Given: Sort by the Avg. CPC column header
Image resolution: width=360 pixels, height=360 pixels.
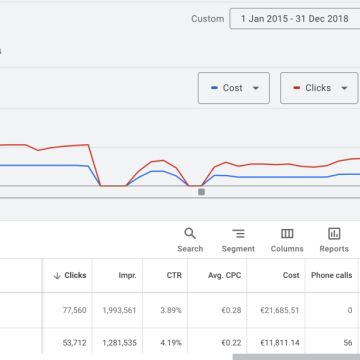Looking at the screenshot, I should (224, 275).
